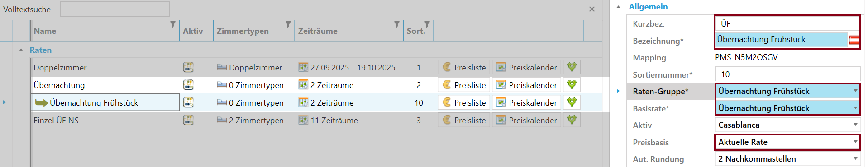
Task: Open Zimmertypen column filter funnel
Action: pyautogui.click(x=288, y=24)
